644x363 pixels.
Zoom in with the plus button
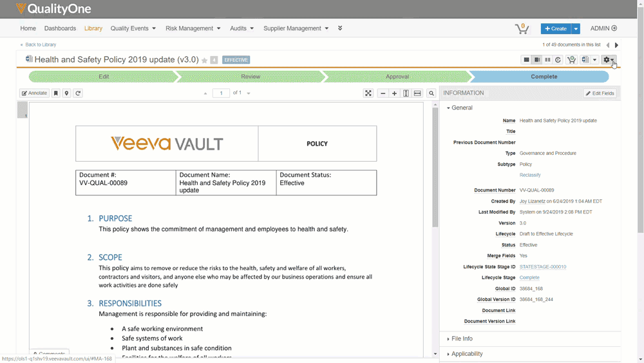tap(394, 93)
